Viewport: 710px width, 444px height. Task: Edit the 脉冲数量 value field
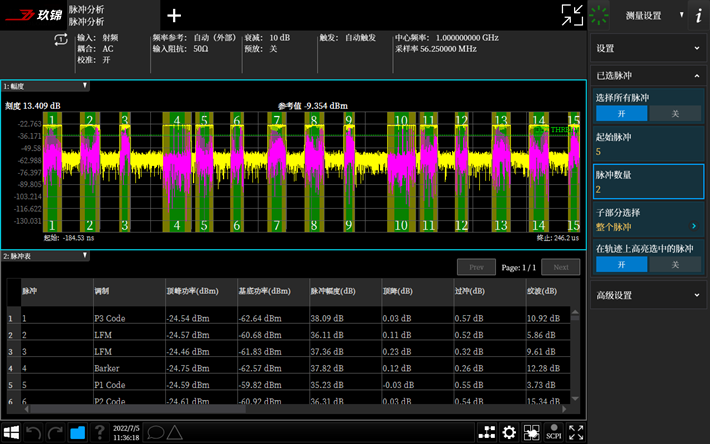(x=648, y=182)
